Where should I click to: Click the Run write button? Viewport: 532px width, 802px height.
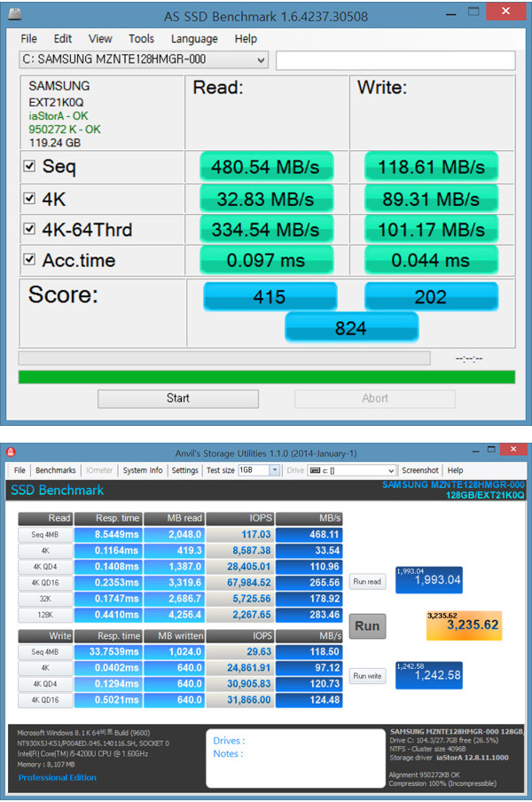coord(367,676)
